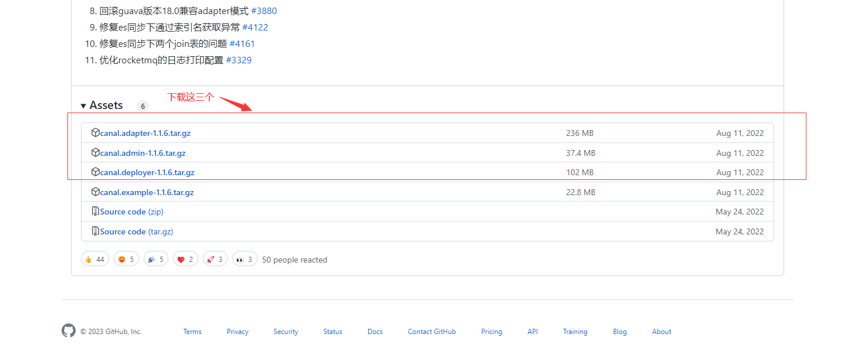
Task: Toggle the laugh reaction with 5
Action: point(126,259)
